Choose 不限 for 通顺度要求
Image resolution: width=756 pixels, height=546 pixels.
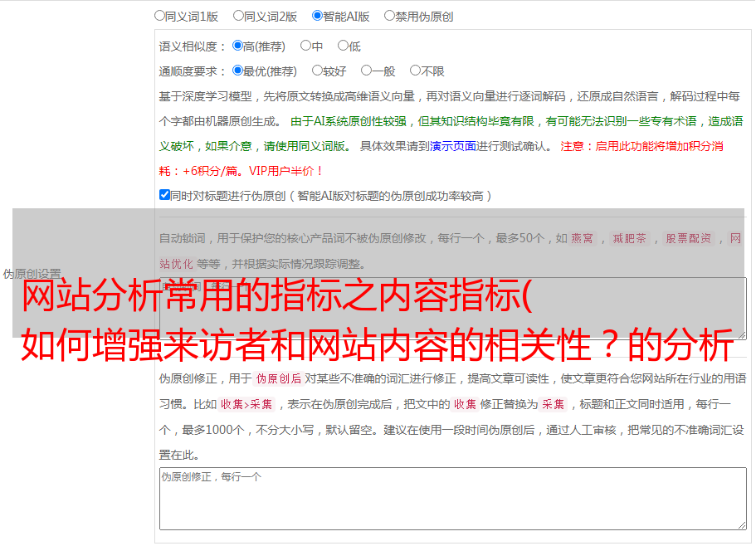point(415,71)
